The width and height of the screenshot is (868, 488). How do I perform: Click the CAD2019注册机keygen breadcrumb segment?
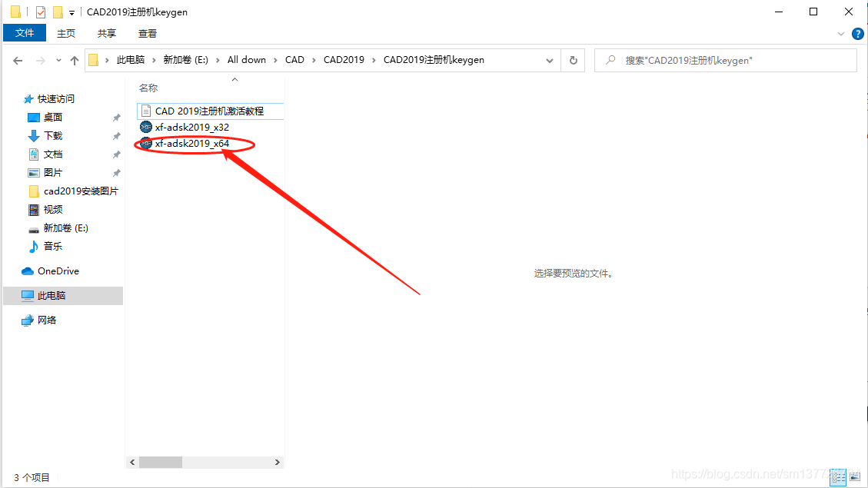tap(434, 60)
